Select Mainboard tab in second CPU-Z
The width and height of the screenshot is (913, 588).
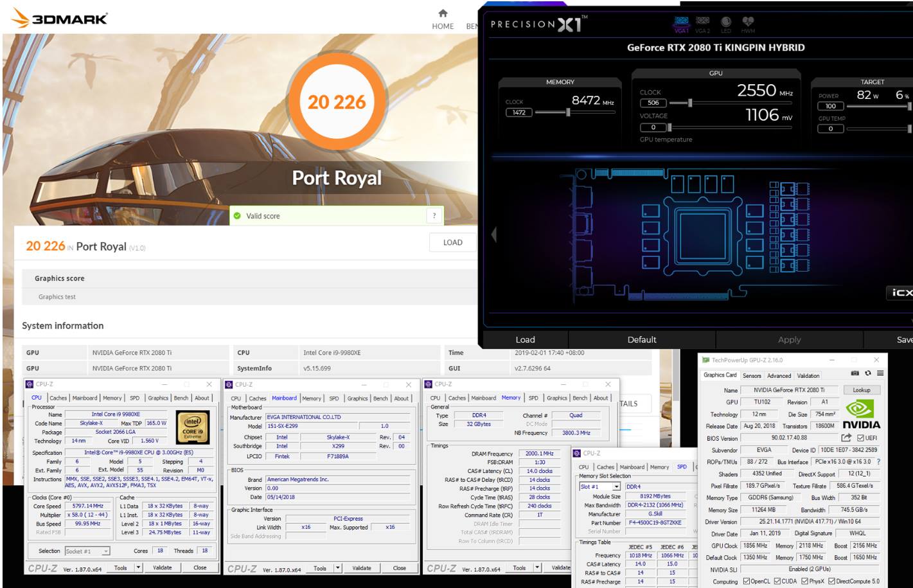(284, 398)
